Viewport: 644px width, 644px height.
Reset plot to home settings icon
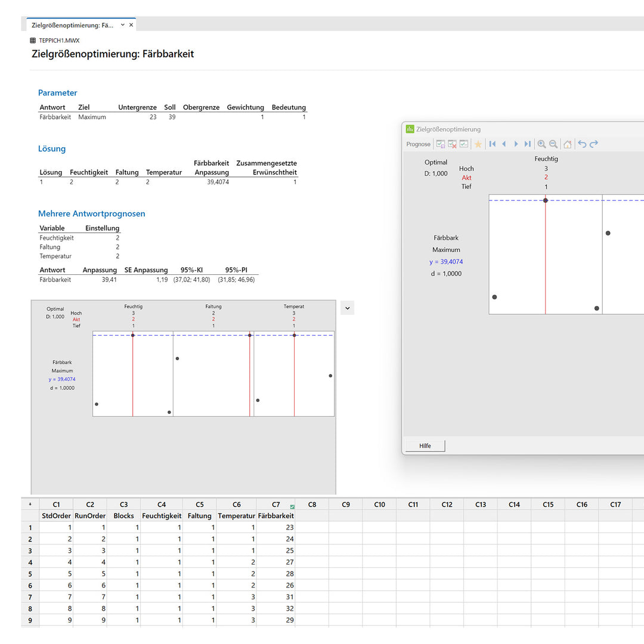568,144
